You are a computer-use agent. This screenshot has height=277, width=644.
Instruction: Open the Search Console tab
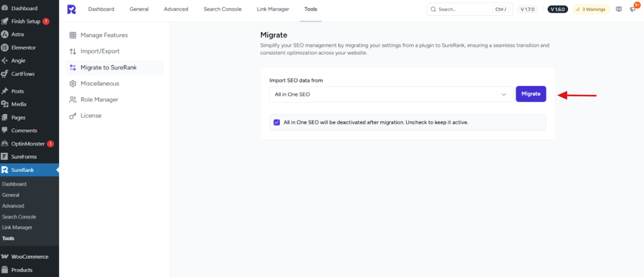(222, 9)
